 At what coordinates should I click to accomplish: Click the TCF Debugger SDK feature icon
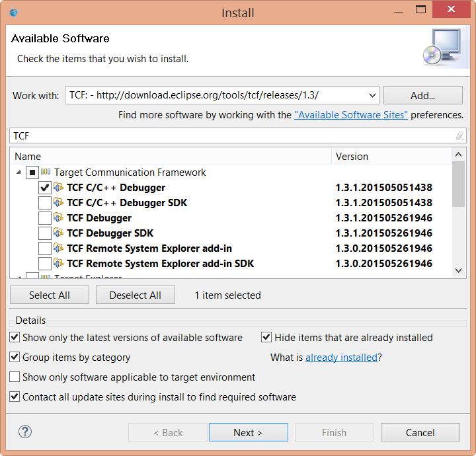click(x=58, y=233)
